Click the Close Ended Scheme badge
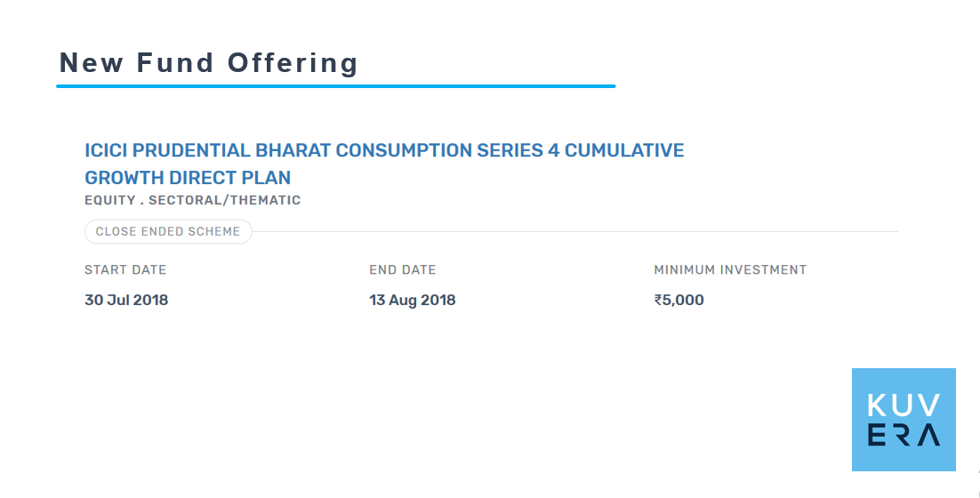Screen dimensions: 980x498 point(168,231)
